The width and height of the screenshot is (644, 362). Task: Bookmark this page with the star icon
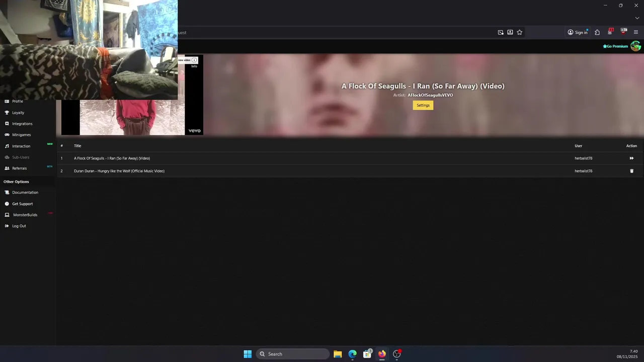pos(520,32)
